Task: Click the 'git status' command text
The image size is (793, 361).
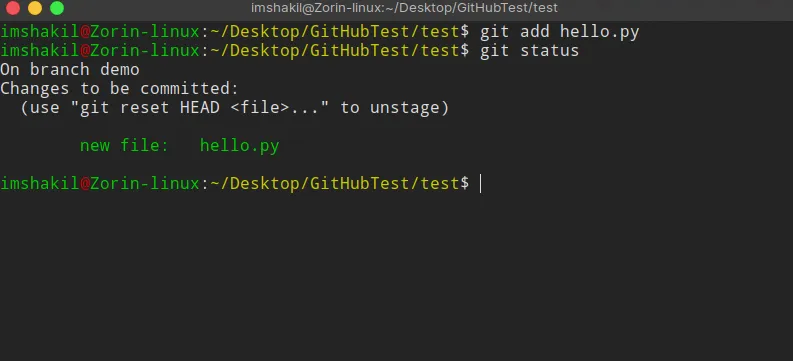Action: point(530,51)
